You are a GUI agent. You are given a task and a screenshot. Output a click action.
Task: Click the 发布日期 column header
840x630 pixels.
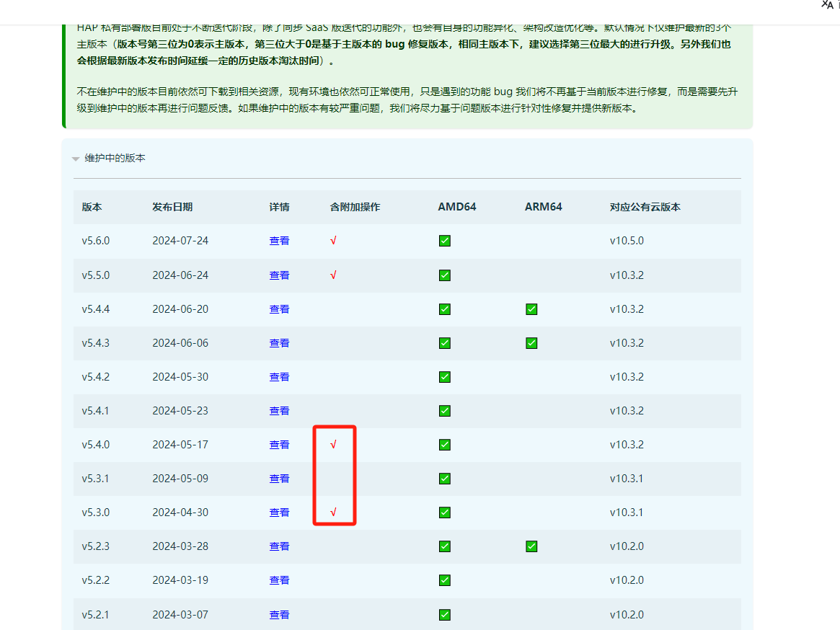(172, 207)
